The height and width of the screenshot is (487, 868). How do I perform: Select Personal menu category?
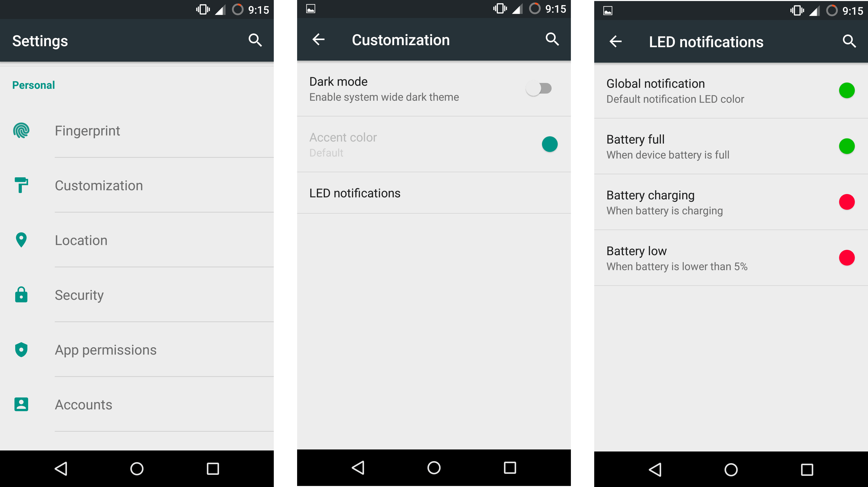[34, 85]
